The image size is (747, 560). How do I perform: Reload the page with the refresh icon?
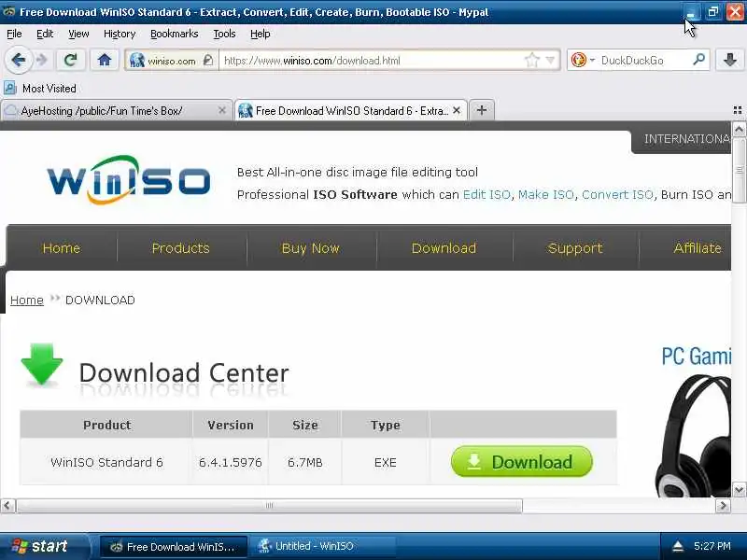(x=71, y=60)
